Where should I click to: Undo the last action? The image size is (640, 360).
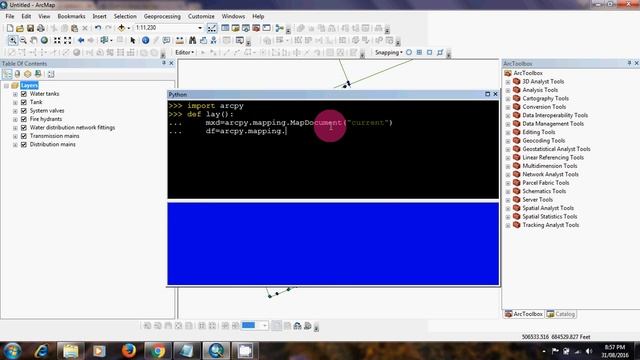tap(98, 28)
